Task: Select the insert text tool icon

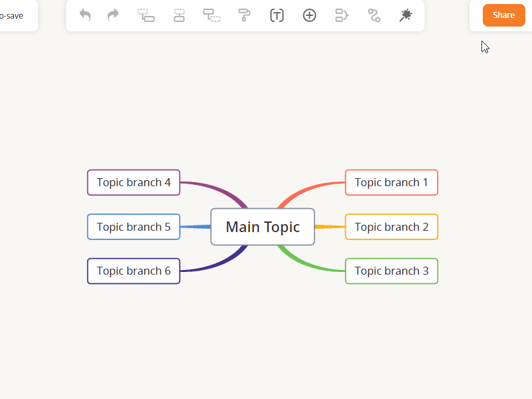Action: coord(277,15)
